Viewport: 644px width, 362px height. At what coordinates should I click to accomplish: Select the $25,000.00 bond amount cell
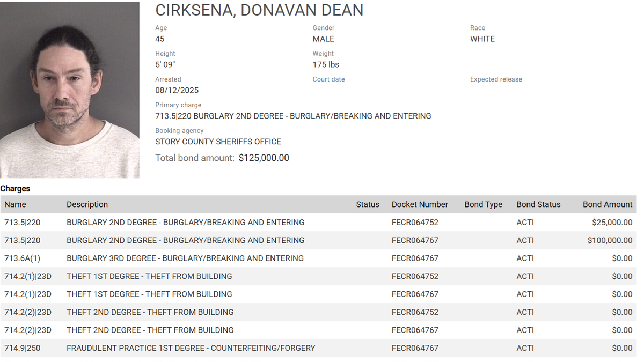point(612,223)
